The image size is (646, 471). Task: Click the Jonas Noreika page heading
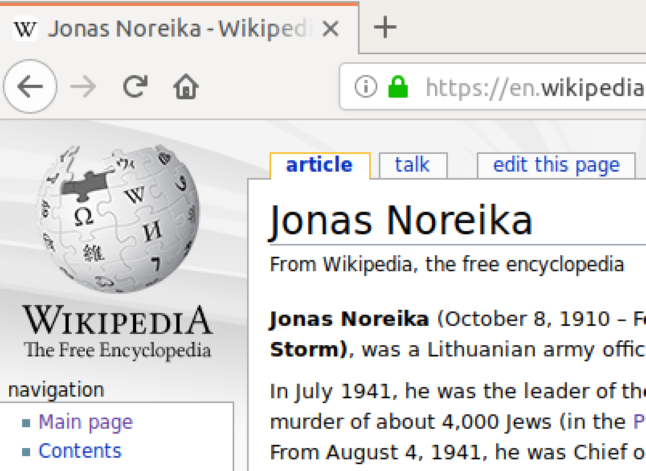[x=401, y=221]
